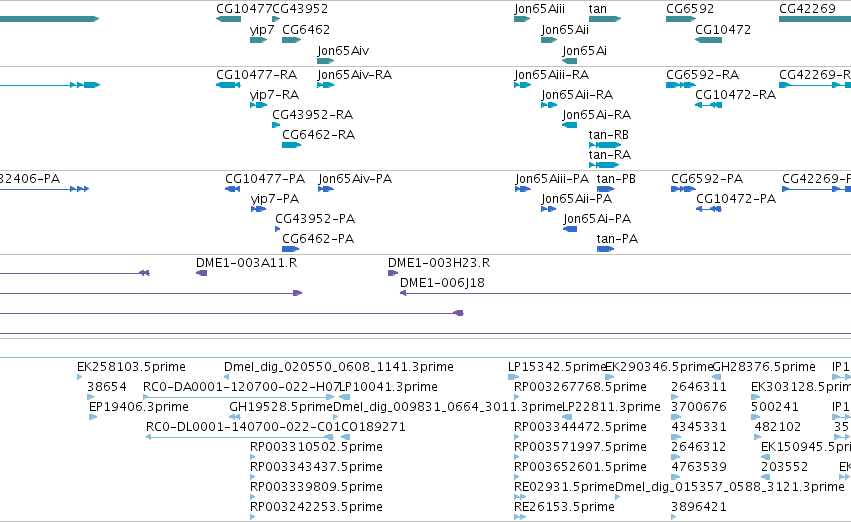Viewport: 851px width, 522px height.
Task: Select RC0-DA0001-120700-022-H07 feature
Action: click(x=241, y=387)
